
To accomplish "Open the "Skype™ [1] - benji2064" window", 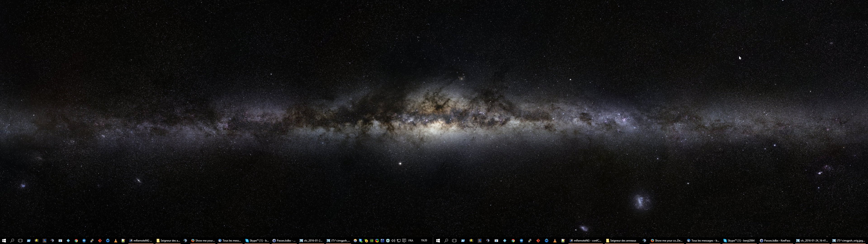I will click(740, 241).
